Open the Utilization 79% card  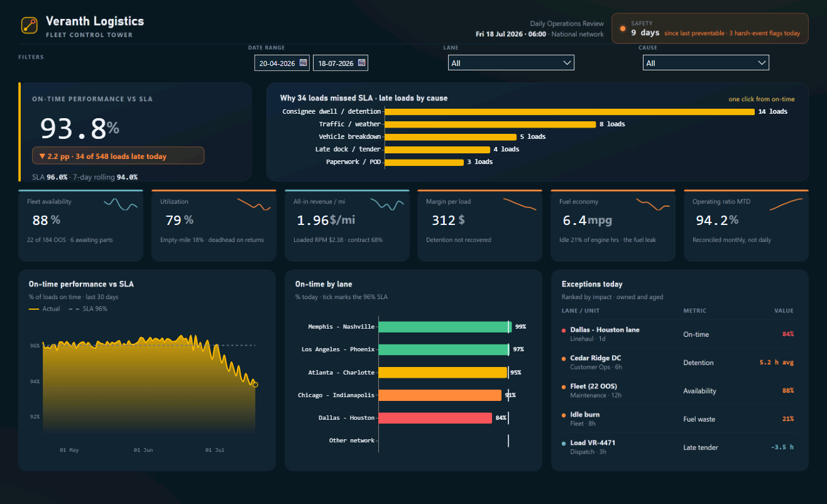(x=214, y=225)
